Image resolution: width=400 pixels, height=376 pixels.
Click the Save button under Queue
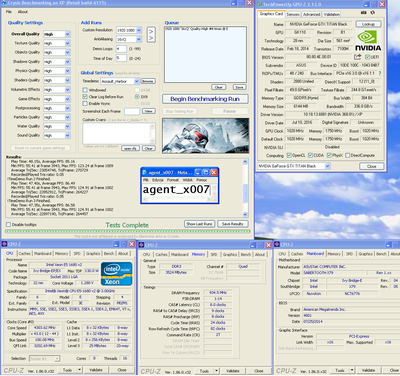pyautogui.click(x=239, y=87)
